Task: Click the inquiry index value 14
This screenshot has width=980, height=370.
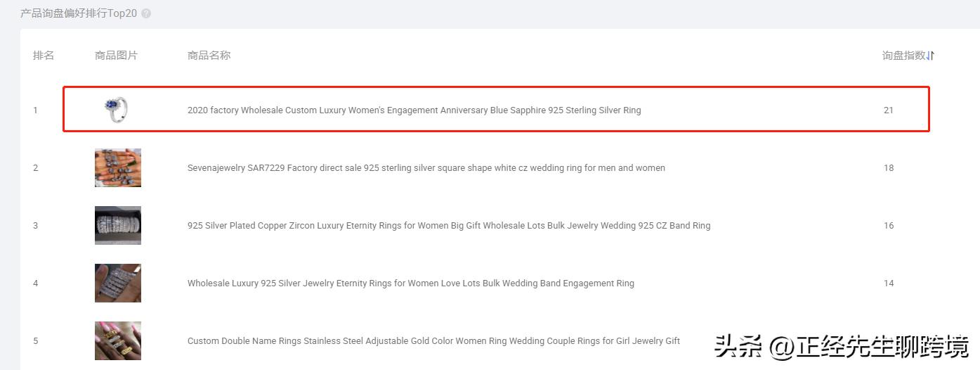Action: pyautogui.click(x=889, y=283)
